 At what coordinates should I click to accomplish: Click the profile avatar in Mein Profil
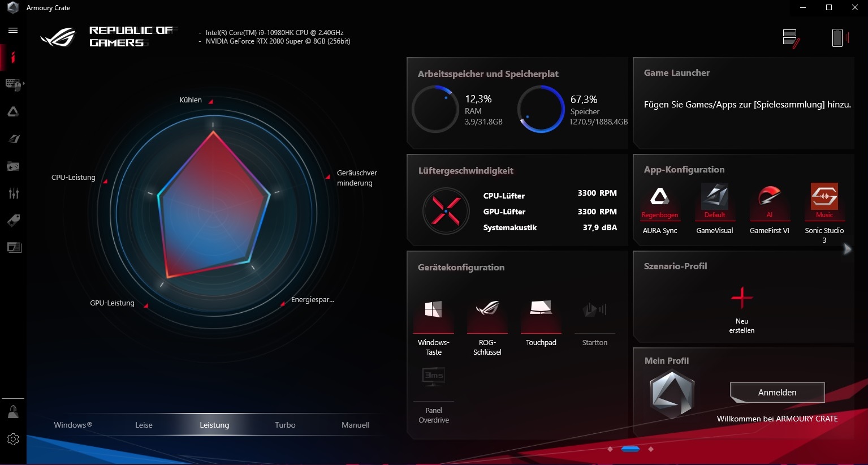[x=672, y=394]
